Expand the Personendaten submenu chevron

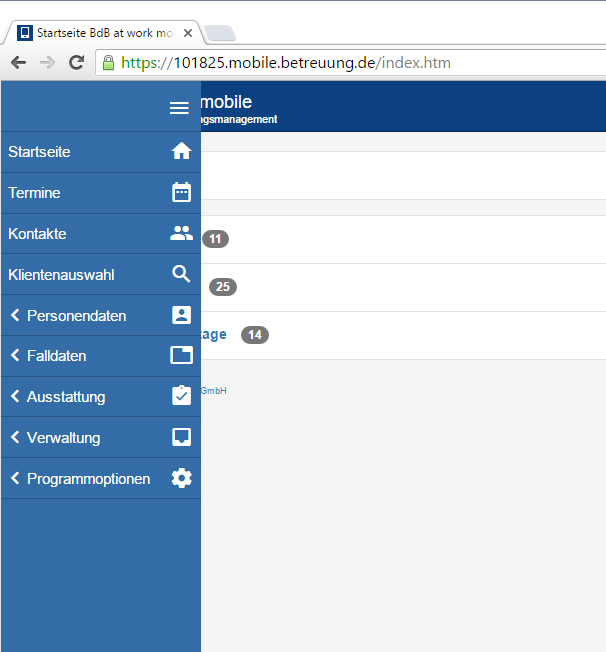(x=15, y=315)
